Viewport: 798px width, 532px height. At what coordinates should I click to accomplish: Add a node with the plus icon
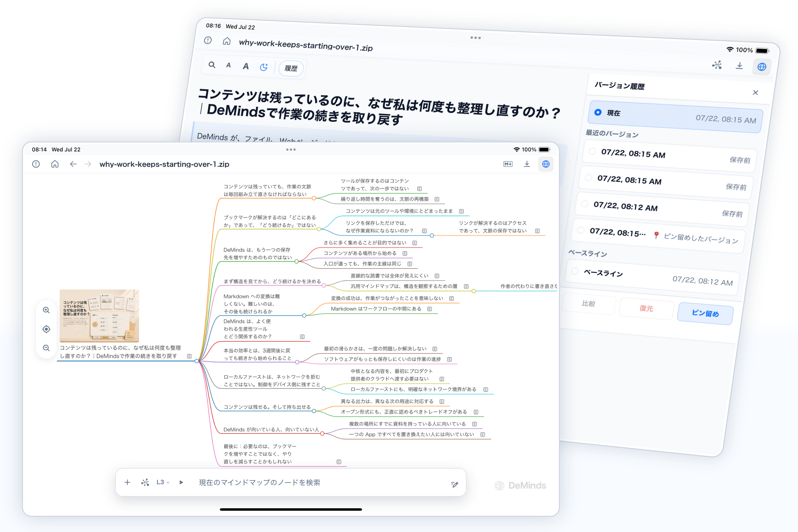click(x=127, y=482)
